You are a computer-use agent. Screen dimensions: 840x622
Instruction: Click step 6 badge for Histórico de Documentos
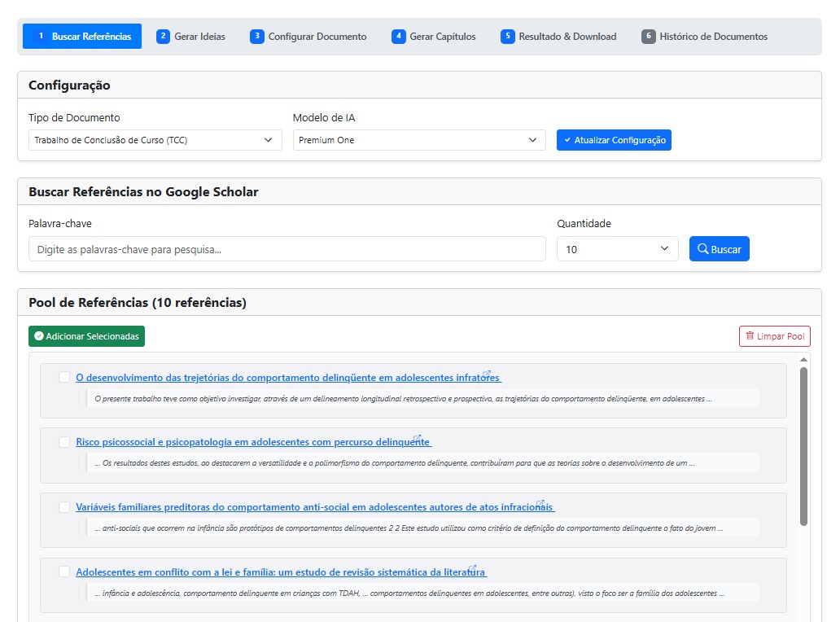coord(648,37)
